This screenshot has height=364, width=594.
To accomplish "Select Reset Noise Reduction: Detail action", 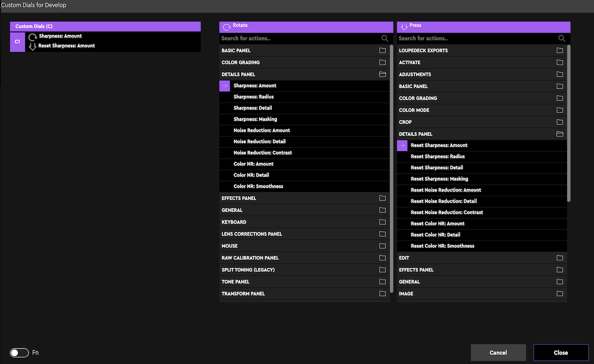I will pos(482,201).
